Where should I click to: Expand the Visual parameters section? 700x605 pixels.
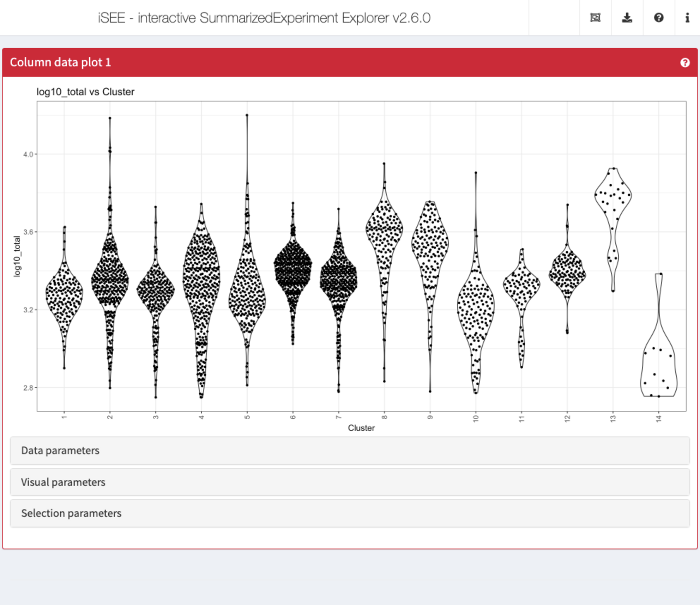tap(350, 482)
